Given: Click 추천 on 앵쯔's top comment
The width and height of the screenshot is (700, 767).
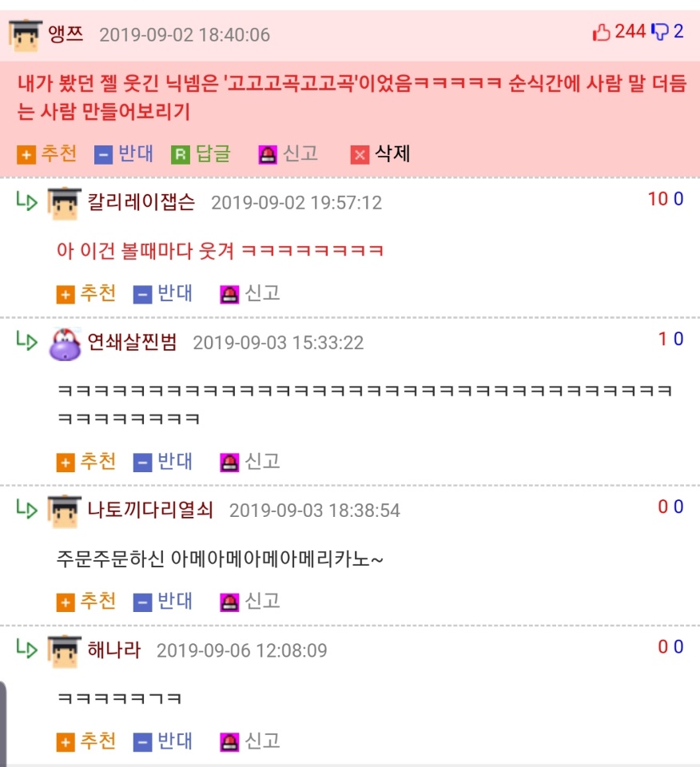Looking at the screenshot, I should 47,154.
